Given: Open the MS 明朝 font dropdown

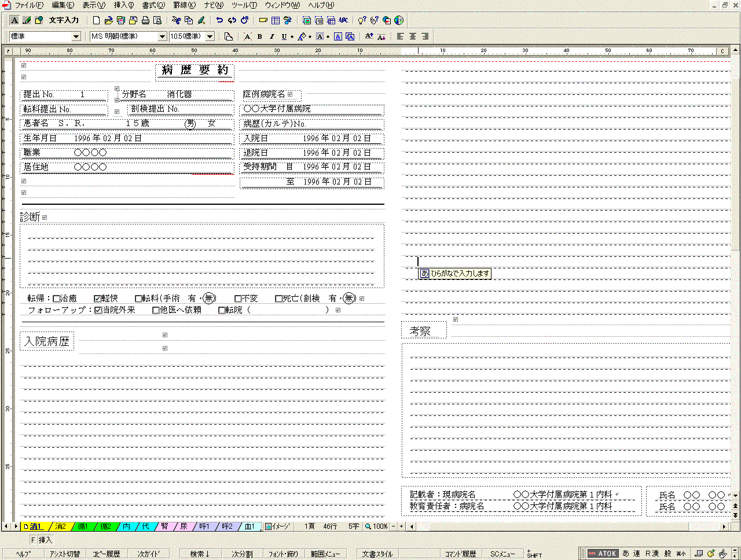Looking at the screenshot, I should 162,36.
